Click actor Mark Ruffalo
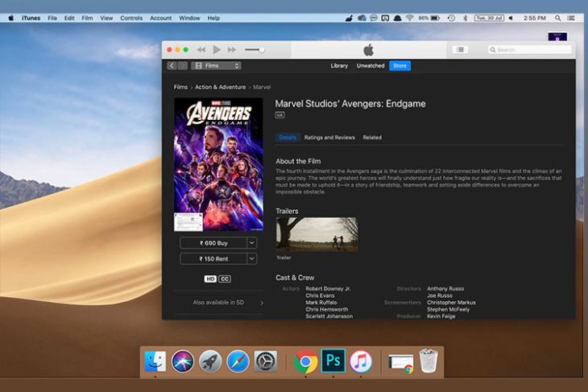 tap(321, 303)
